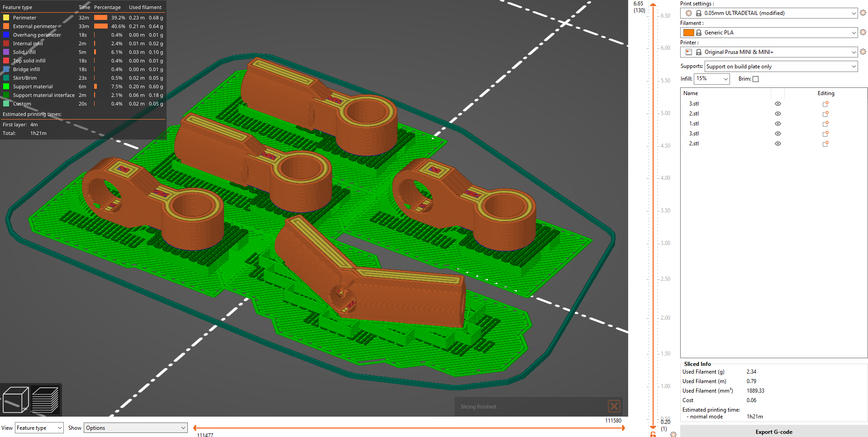Click the 111477 move count label
Image resolution: width=868 pixels, height=437 pixels.
click(205, 435)
